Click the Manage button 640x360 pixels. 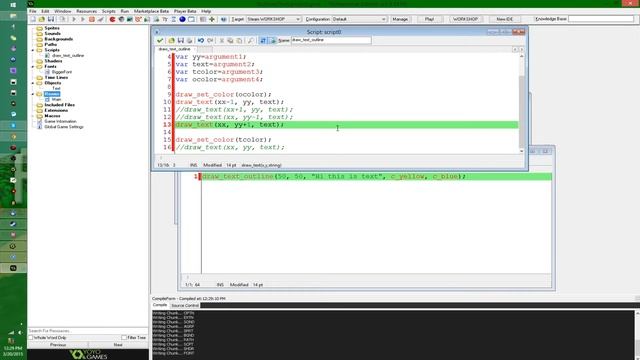coord(400,19)
